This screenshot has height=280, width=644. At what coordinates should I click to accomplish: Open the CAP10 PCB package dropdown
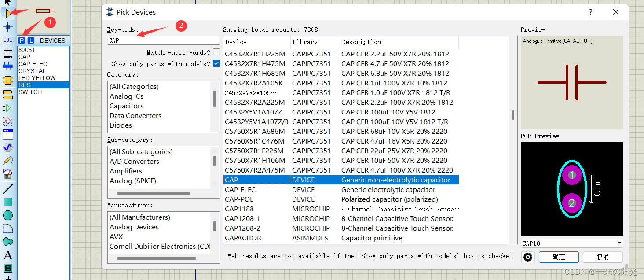[x=572, y=243]
